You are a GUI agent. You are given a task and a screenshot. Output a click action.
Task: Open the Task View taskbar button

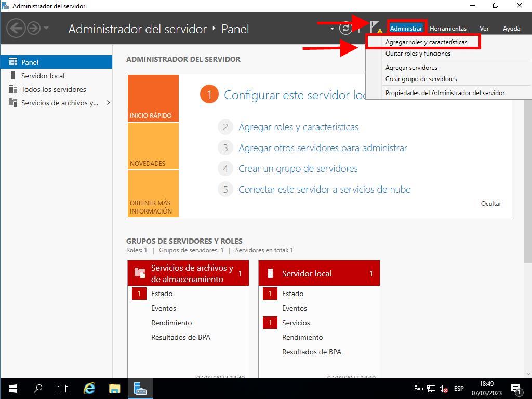63,389
